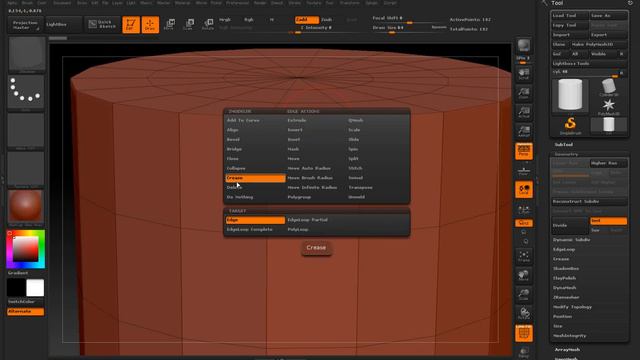This screenshot has height=360, width=640.
Task: Expand the Dynamic Subdiv section
Action: tap(571, 240)
